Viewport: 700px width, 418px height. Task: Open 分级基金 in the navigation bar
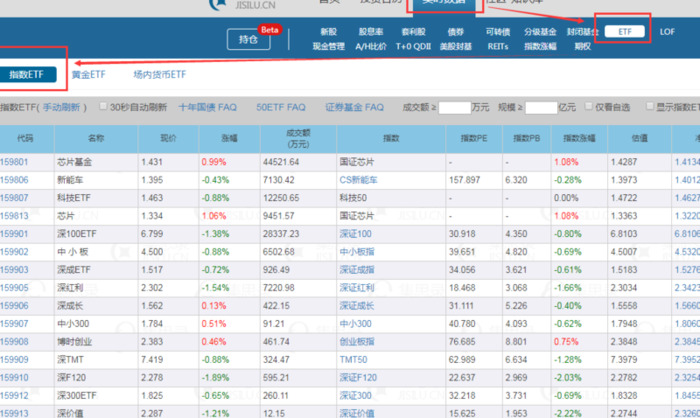540,32
